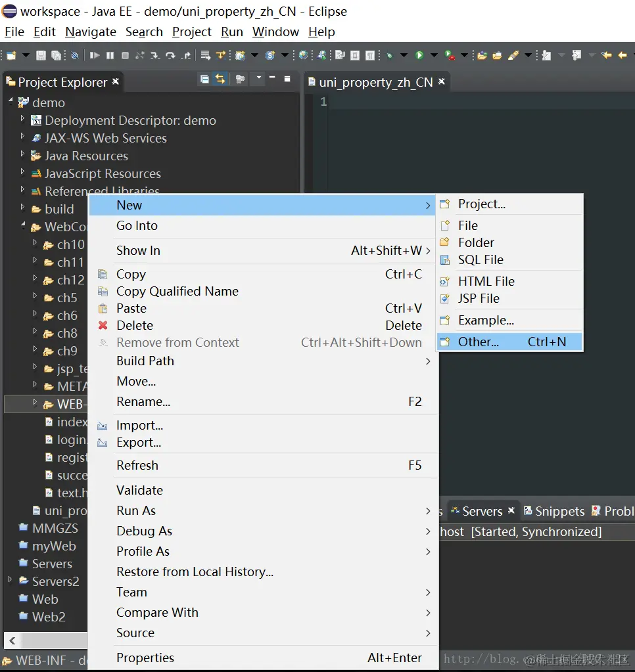
Task: Click the Save All toolbar icon
Action: click(x=56, y=55)
